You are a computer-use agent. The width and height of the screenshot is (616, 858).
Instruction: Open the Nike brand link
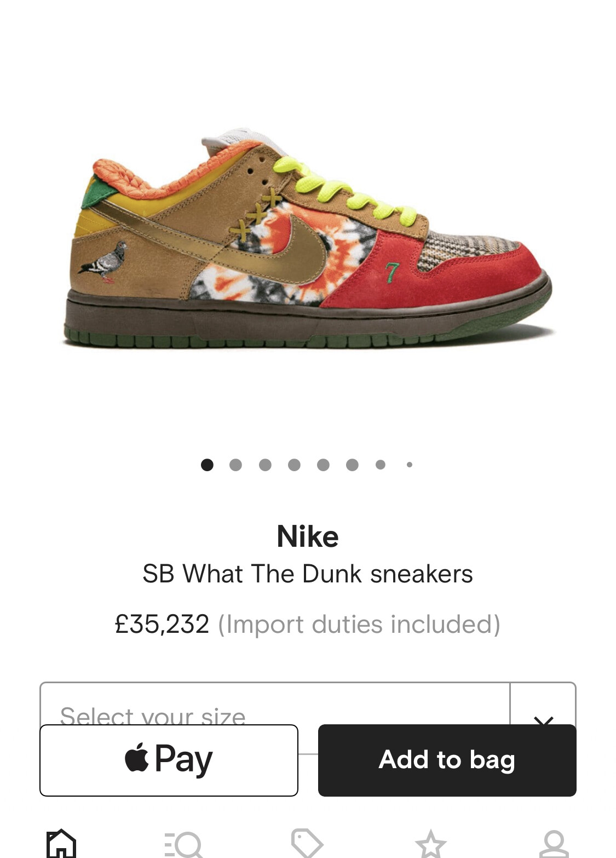click(x=308, y=536)
